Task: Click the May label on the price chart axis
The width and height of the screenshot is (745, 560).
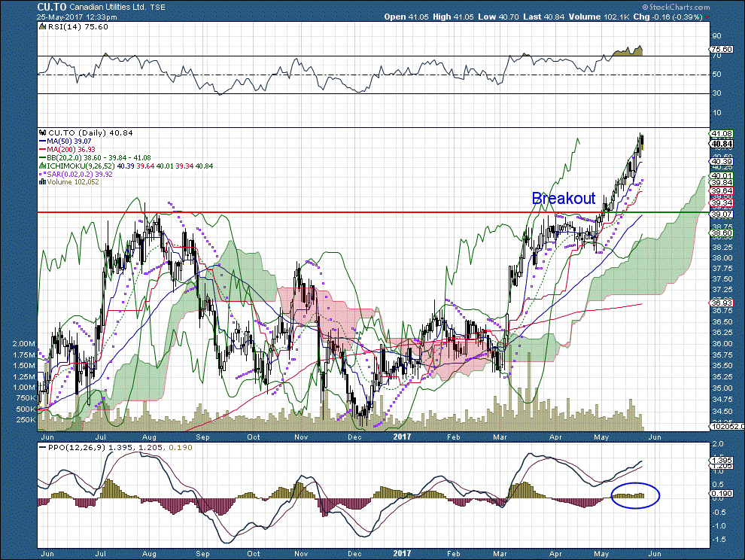Action: 601,437
